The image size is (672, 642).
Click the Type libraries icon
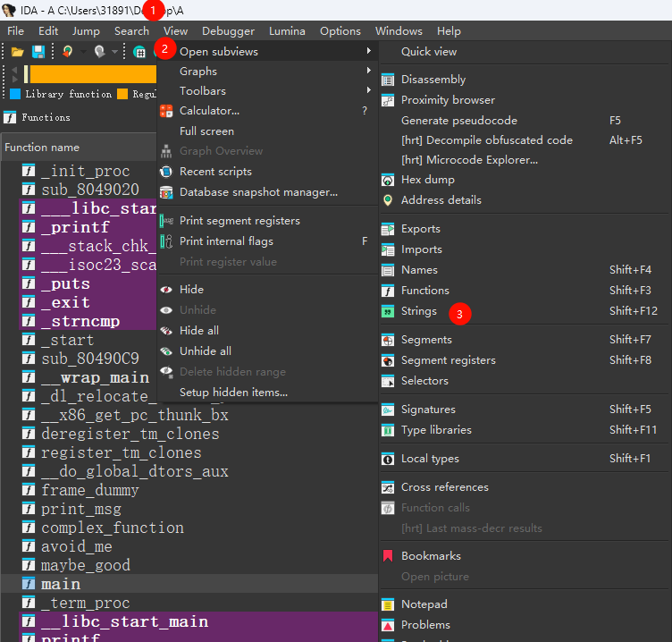coord(388,430)
